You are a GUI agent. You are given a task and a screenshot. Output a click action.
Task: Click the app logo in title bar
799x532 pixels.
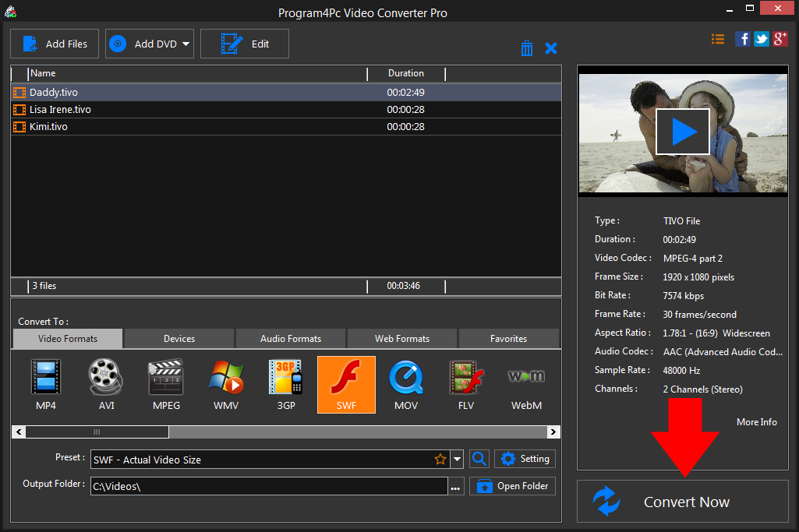click(10, 12)
